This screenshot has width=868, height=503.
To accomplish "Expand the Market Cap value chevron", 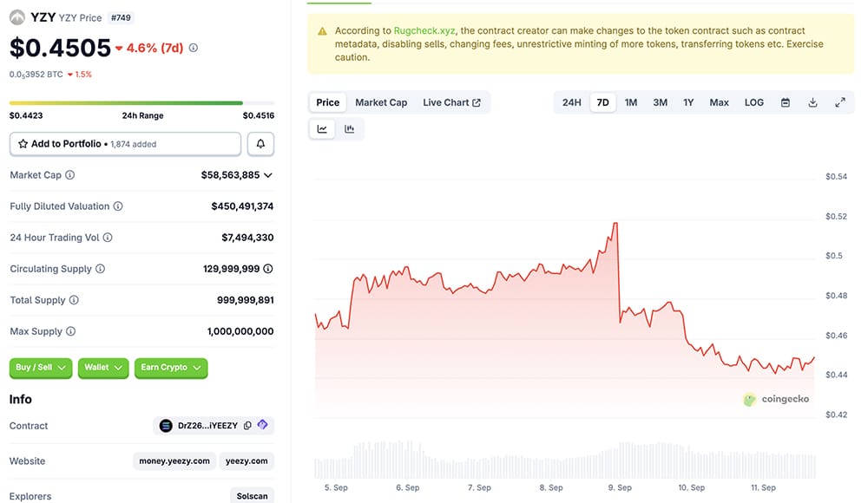I will [x=268, y=175].
